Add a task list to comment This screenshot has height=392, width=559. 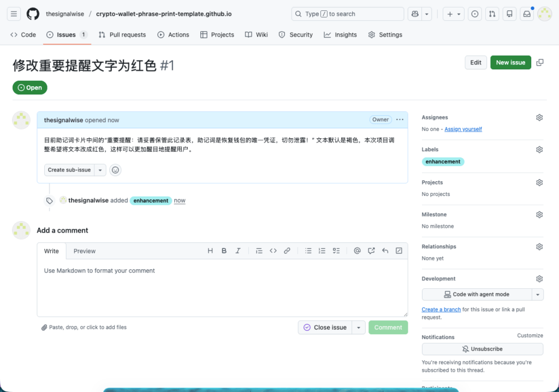point(336,251)
